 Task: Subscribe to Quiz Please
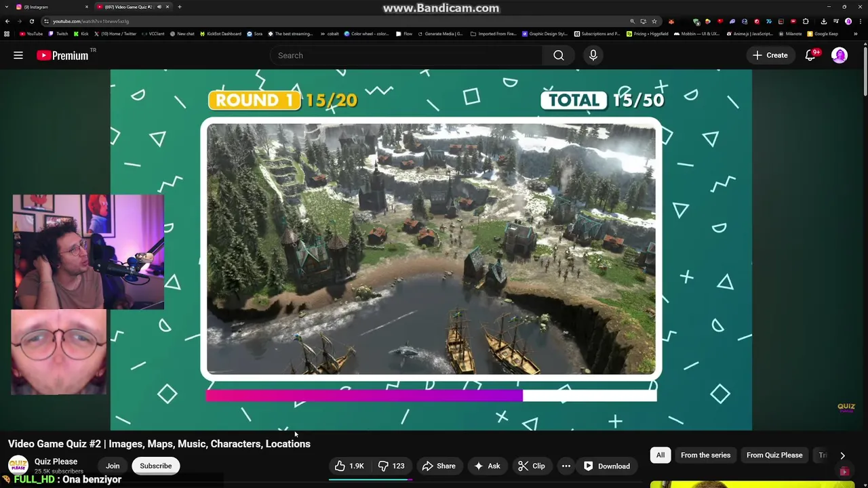pyautogui.click(x=155, y=466)
